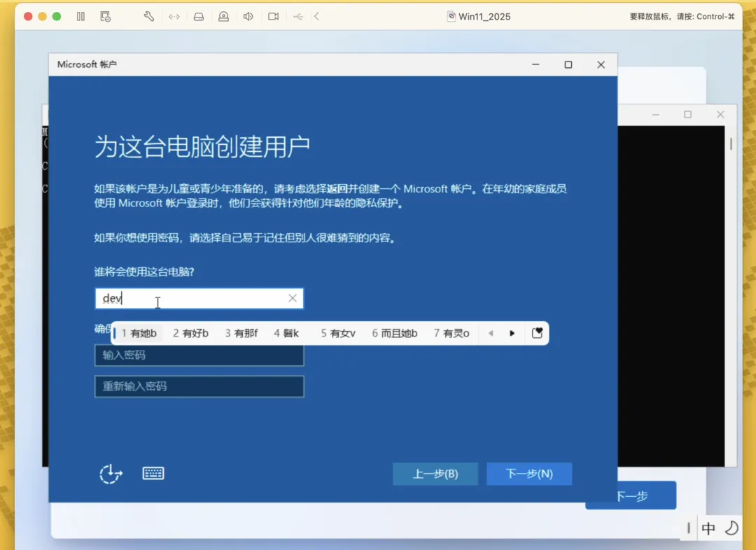Clear the username field with the X icon
This screenshot has height=550, width=756.
tap(293, 298)
